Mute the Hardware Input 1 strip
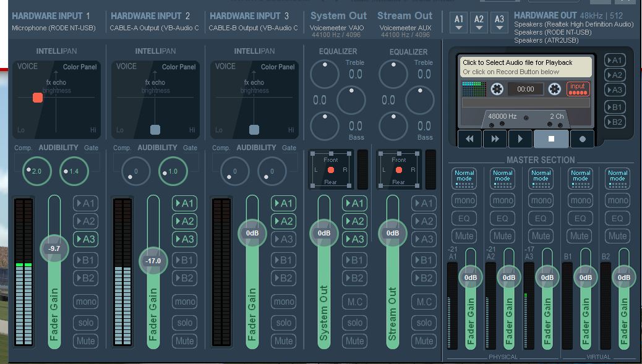Viewport: 642px width, 364px height. (85, 341)
